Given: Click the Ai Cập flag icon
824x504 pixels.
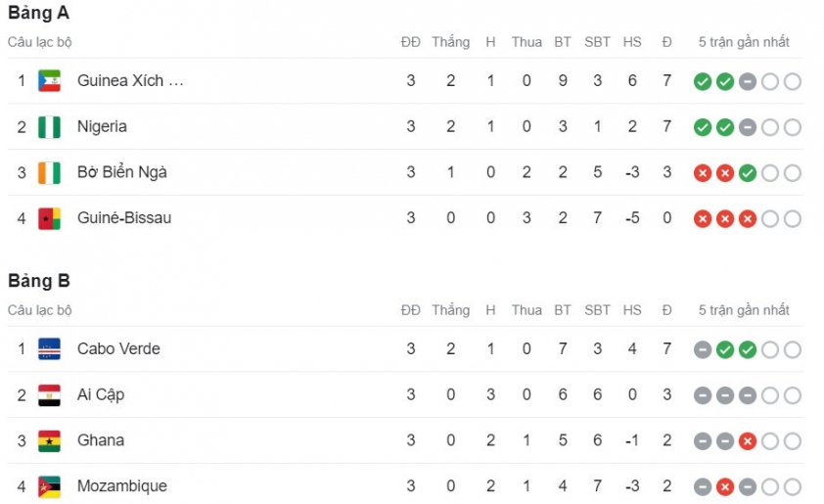Looking at the screenshot, I should (49, 394).
